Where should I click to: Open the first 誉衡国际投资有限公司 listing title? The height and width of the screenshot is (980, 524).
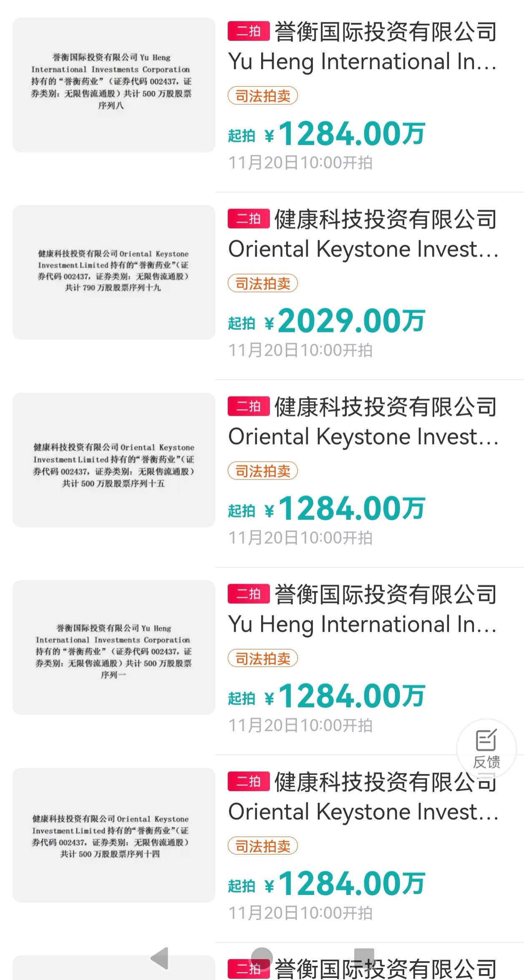click(x=363, y=47)
